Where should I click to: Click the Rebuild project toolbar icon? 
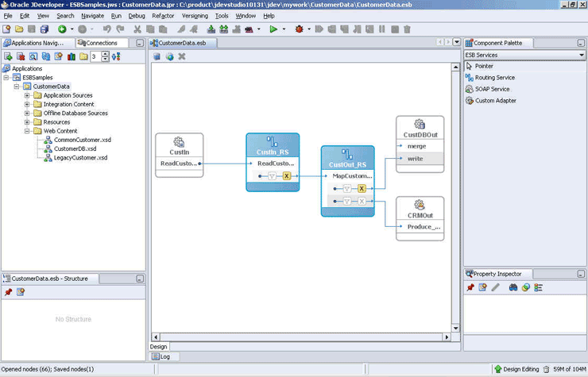pyautogui.click(x=224, y=29)
